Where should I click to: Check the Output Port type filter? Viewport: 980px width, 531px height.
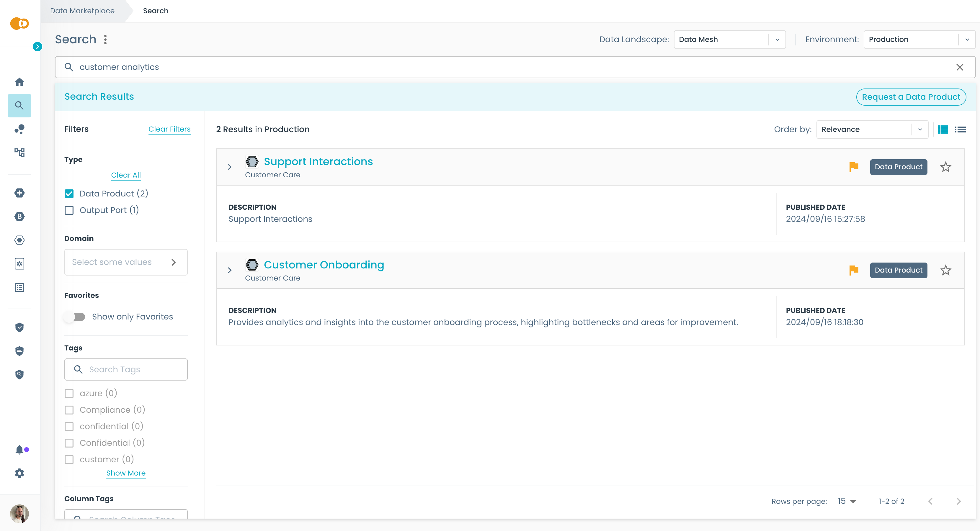pyautogui.click(x=69, y=210)
